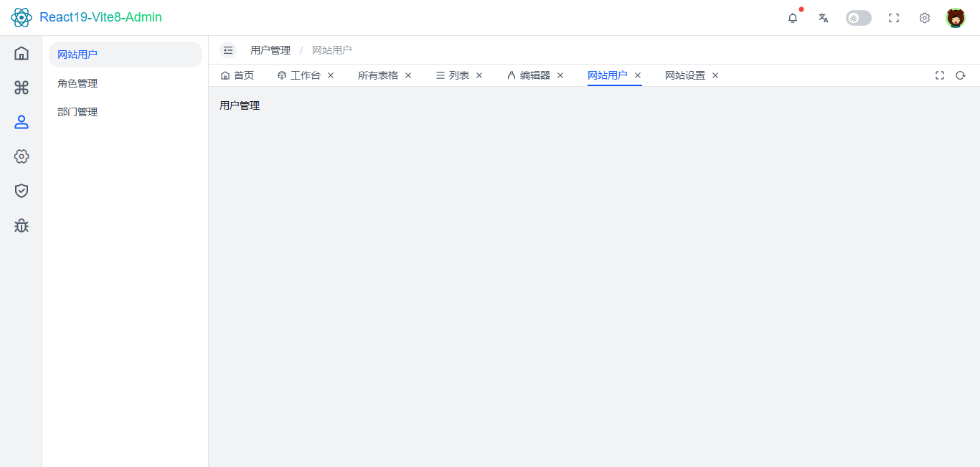Open the user avatar menu
This screenshot has width=980, height=467.
pos(956,18)
